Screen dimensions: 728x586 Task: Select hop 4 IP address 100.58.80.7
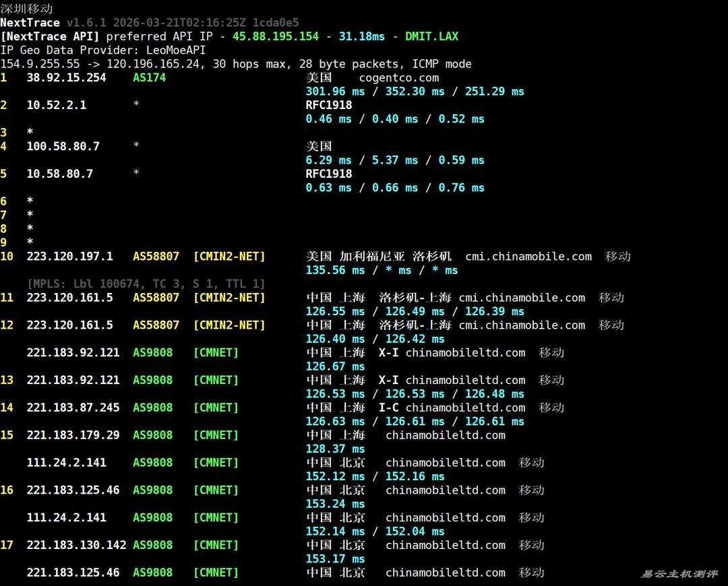click(x=63, y=146)
